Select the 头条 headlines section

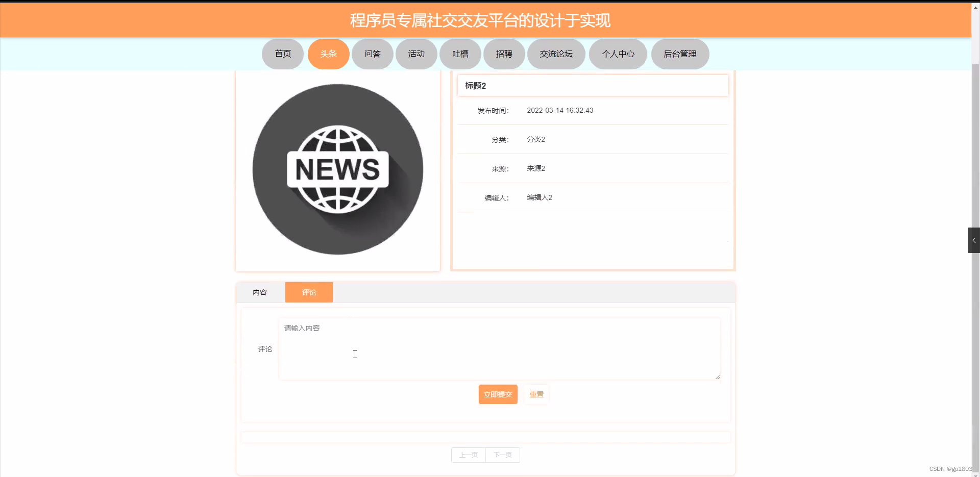pyautogui.click(x=328, y=54)
